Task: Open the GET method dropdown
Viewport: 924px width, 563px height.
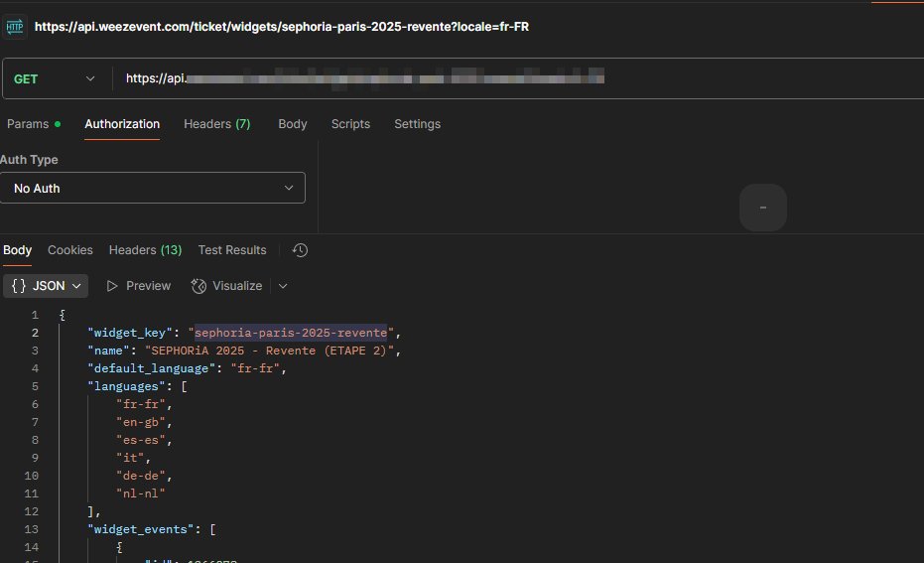Action: [x=55, y=79]
